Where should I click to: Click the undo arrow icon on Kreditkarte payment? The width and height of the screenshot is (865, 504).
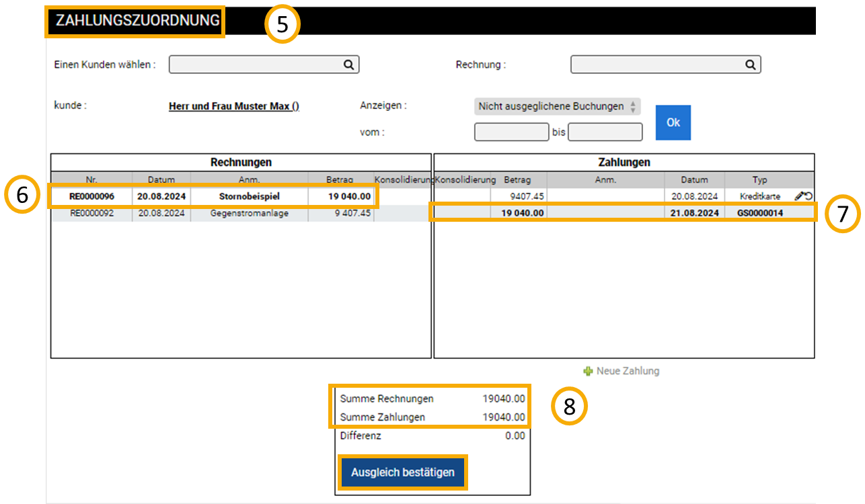click(808, 196)
